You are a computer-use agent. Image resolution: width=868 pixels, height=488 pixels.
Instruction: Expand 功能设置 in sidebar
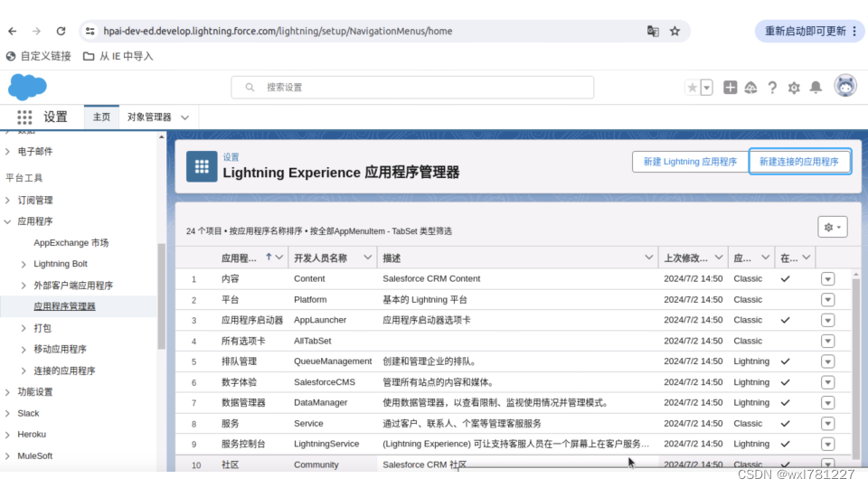(x=8, y=392)
